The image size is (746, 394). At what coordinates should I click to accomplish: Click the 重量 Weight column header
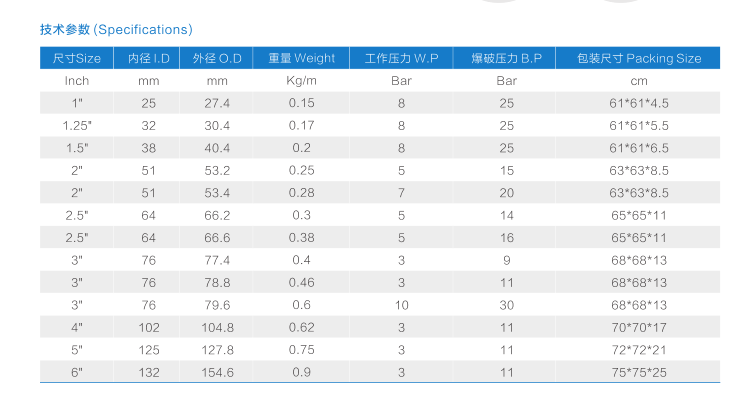(301, 58)
